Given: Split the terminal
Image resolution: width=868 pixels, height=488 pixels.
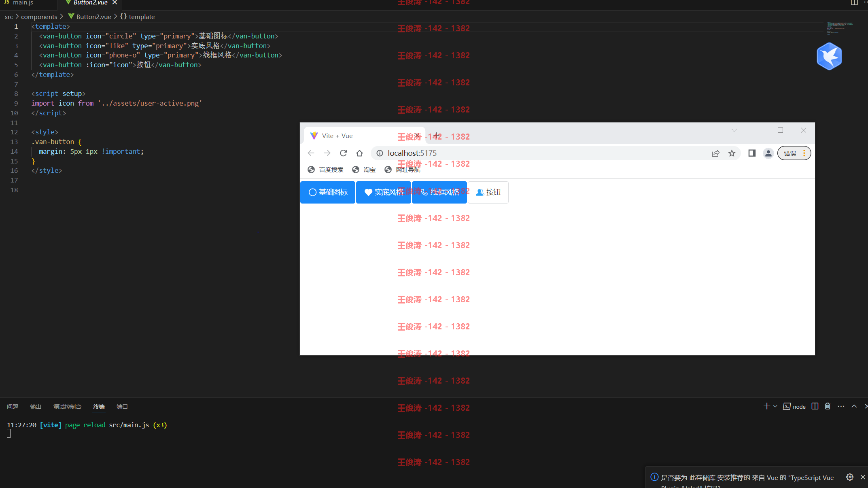Looking at the screenshot, I should [815, 406].
